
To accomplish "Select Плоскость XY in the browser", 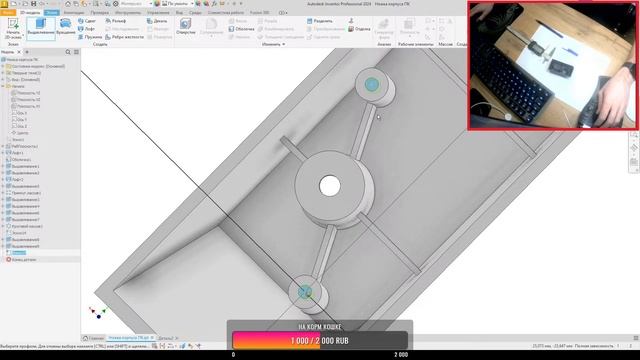I will tap(25, 106).
